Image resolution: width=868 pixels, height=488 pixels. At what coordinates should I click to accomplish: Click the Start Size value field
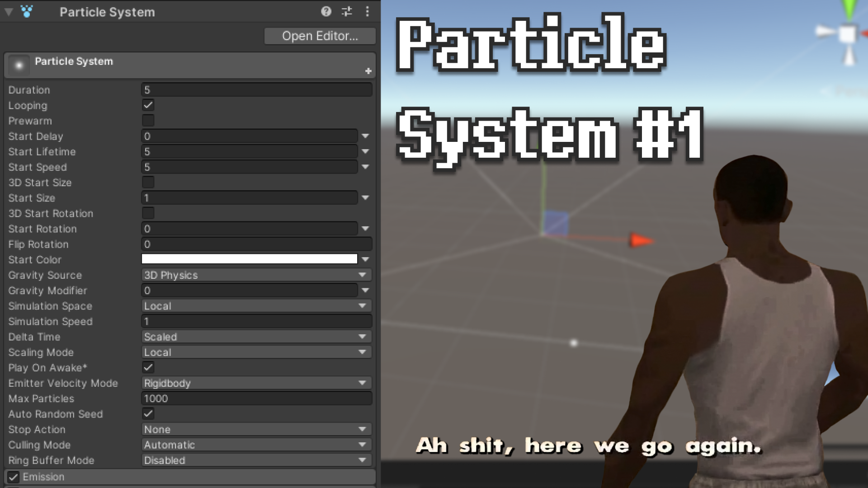pyautogui.click(x=250, y=198)
